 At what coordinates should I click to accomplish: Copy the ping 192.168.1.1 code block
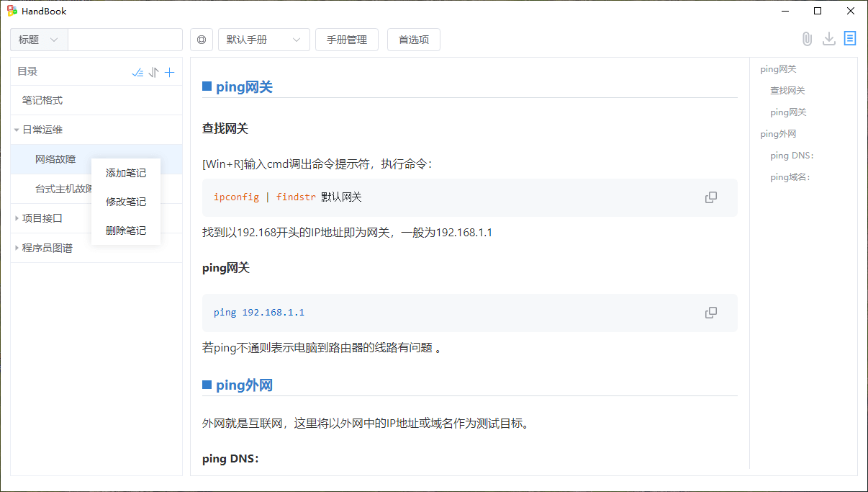point(710,313)
